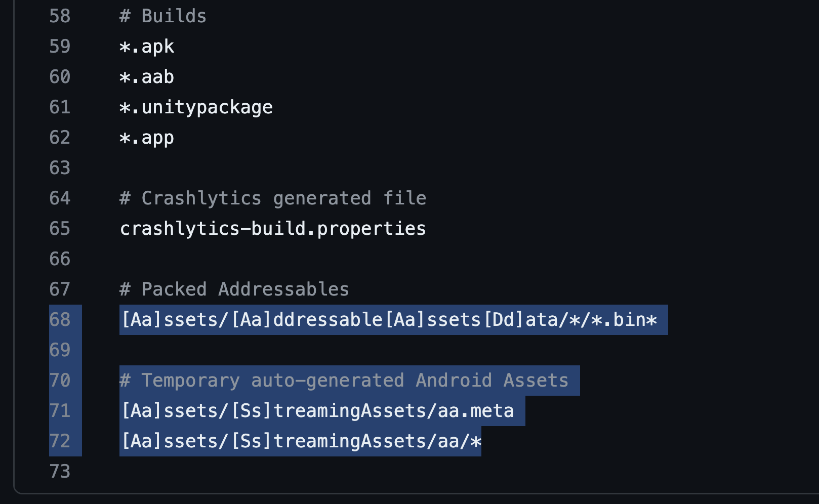Select highlighted line number 68
The width and height of the screenshot is (819, 504).
click(60, 320)
